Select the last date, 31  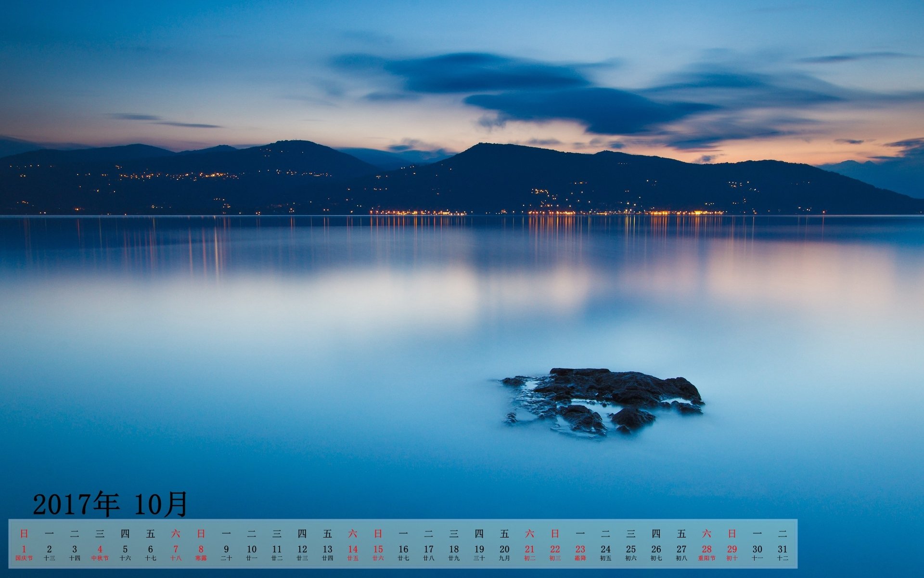pyautogui.click(x=783, y=550)
